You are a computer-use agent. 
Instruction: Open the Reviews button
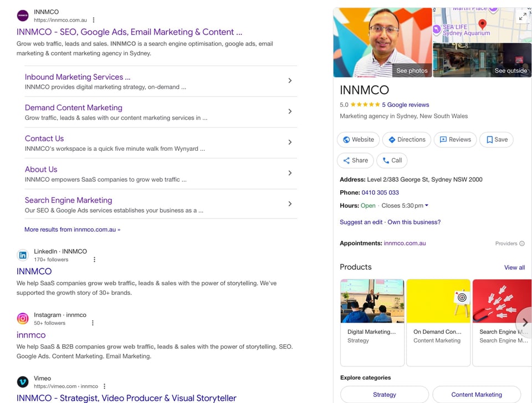pos(456,140)
